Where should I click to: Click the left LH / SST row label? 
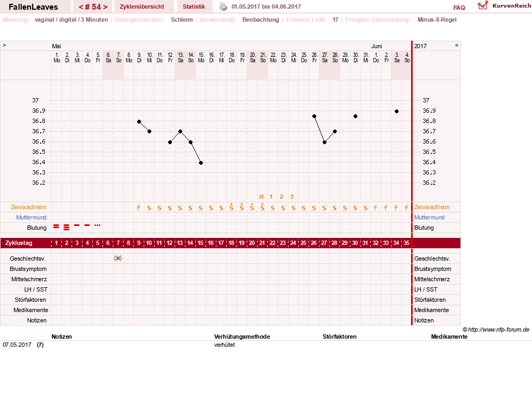pos(36,289)
